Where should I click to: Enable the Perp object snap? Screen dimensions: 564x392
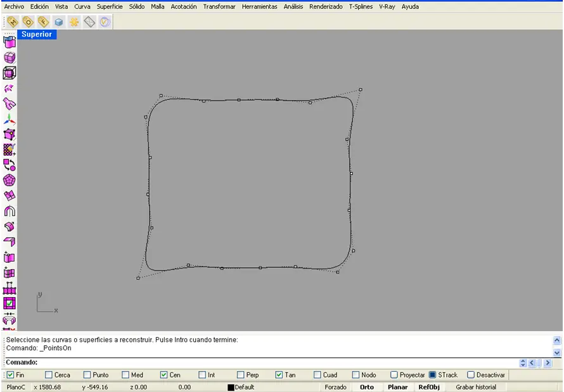(241, 375)
